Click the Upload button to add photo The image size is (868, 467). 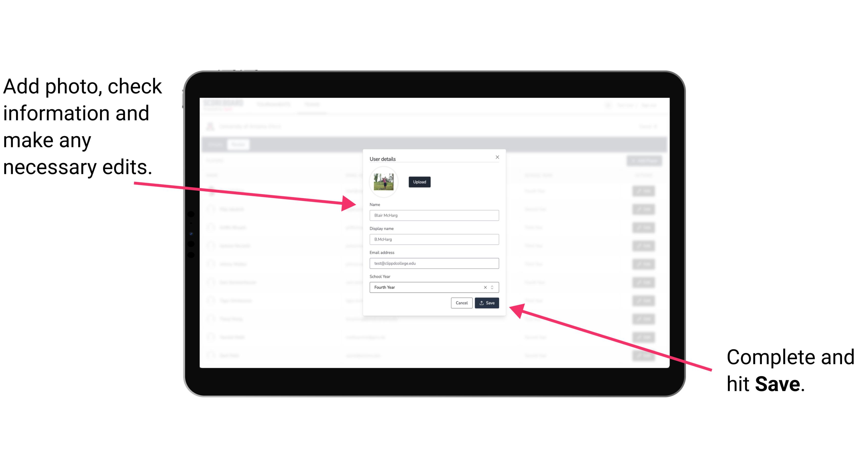tap(419, 182)
